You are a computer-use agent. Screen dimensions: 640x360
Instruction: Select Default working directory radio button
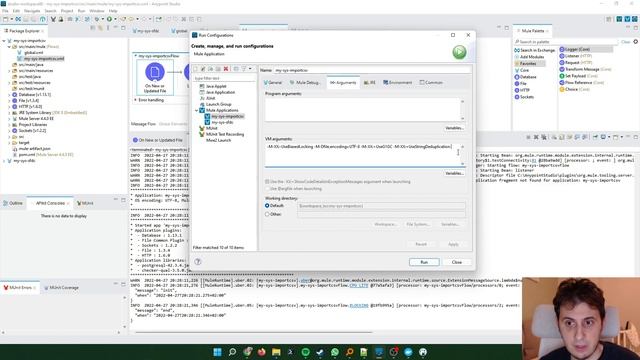point(267,206)
